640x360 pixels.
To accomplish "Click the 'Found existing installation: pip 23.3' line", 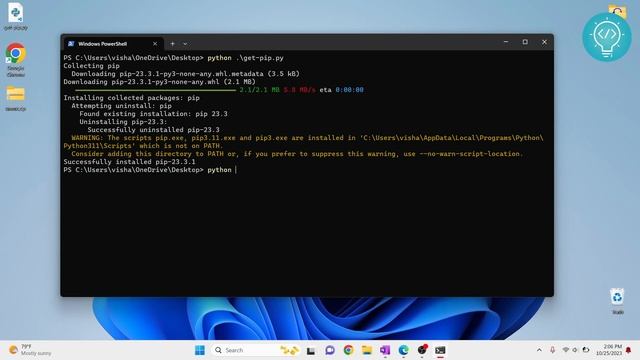I will (x=153, y=114).
